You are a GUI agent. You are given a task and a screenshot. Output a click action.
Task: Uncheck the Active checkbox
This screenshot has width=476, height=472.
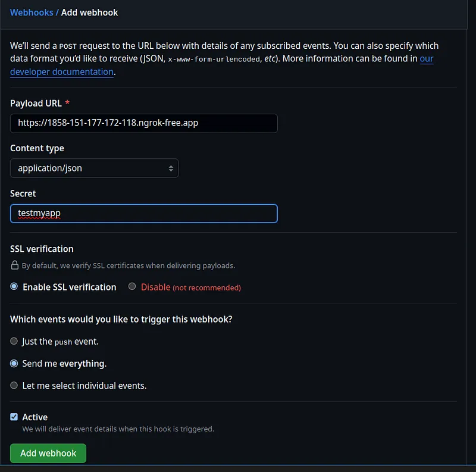point(13,417)
